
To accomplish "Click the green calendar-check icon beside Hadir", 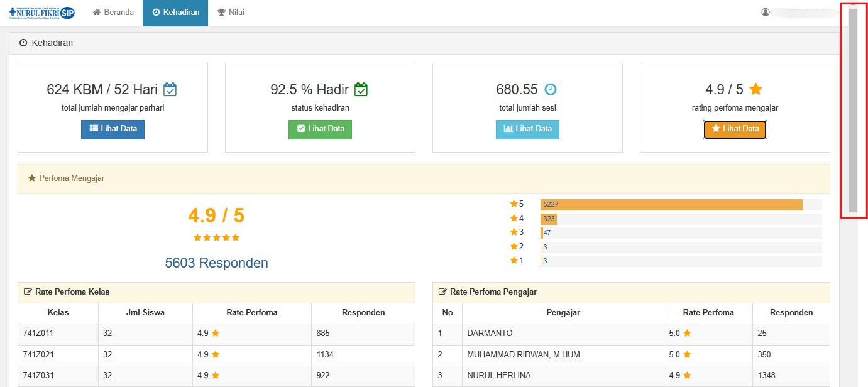I will [x=361, y=89].
